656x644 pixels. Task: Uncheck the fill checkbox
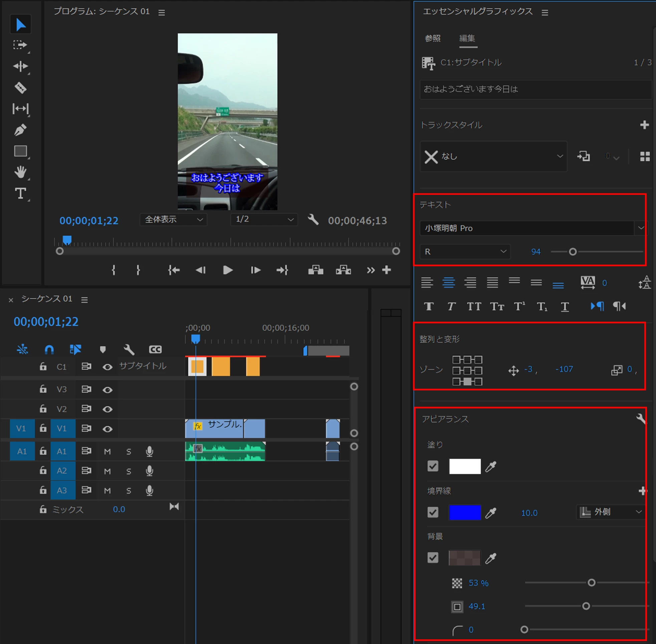coord(433,466)
